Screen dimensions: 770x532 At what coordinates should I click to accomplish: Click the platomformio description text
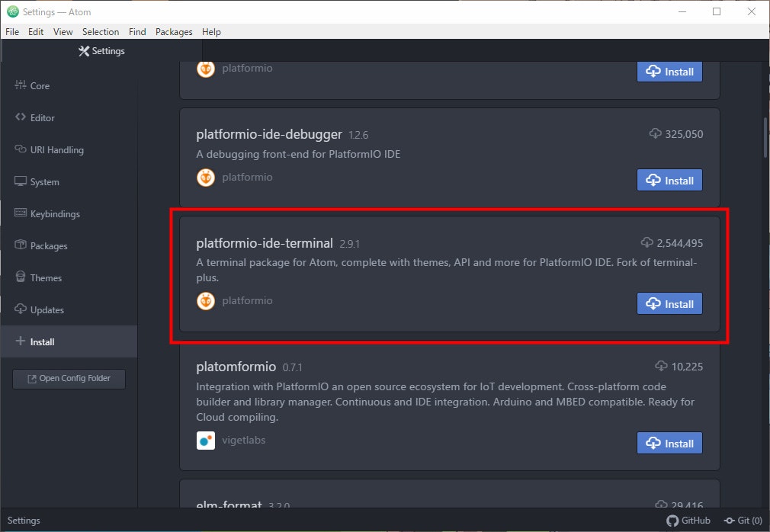coord(445,402)
